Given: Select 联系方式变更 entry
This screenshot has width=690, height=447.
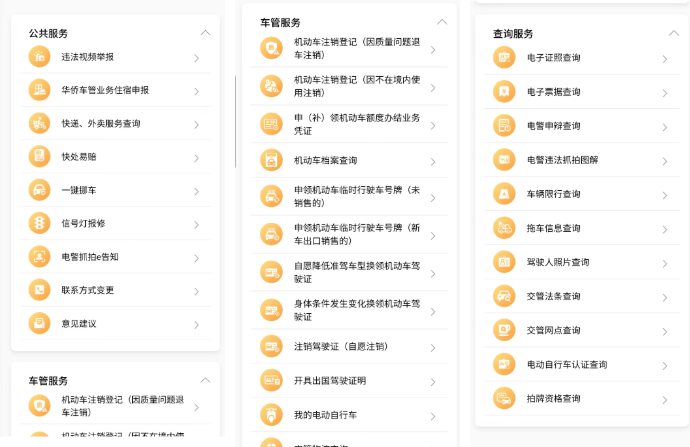Looking at the screenshot, I should click(88, 290).
